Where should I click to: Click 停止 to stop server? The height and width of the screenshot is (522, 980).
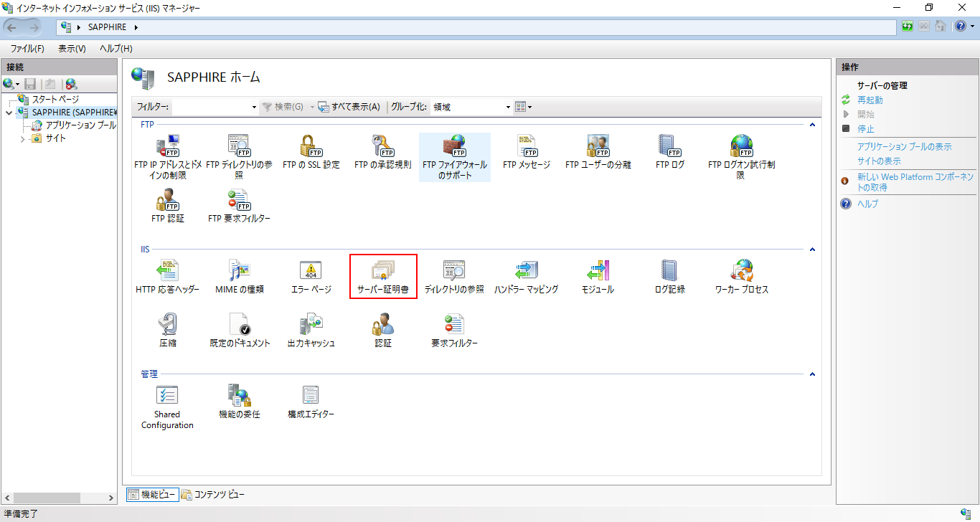(866, 128)
